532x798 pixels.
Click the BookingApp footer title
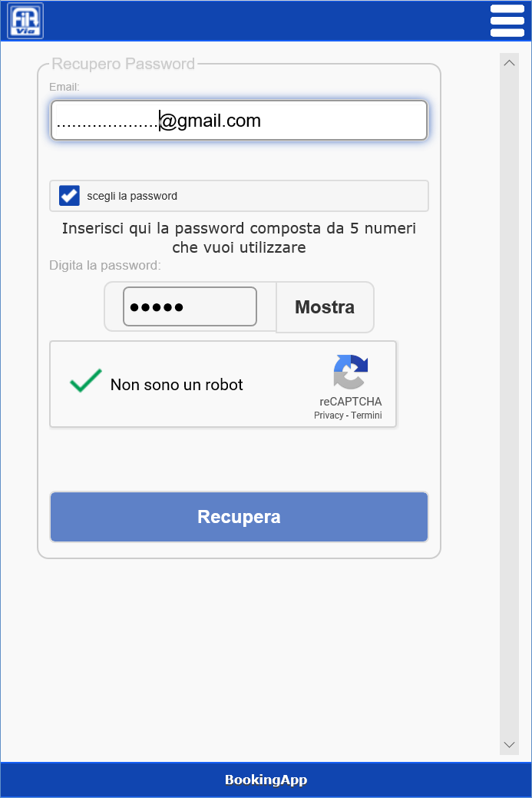(266, 780)
